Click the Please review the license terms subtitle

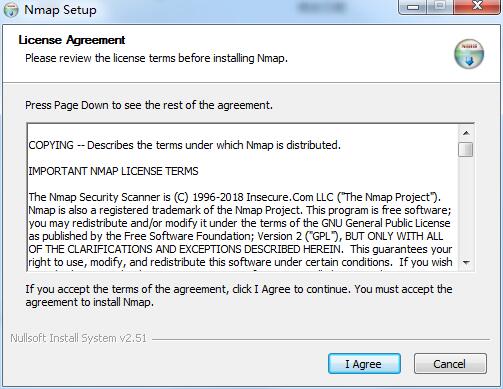(x=156, y=58)
